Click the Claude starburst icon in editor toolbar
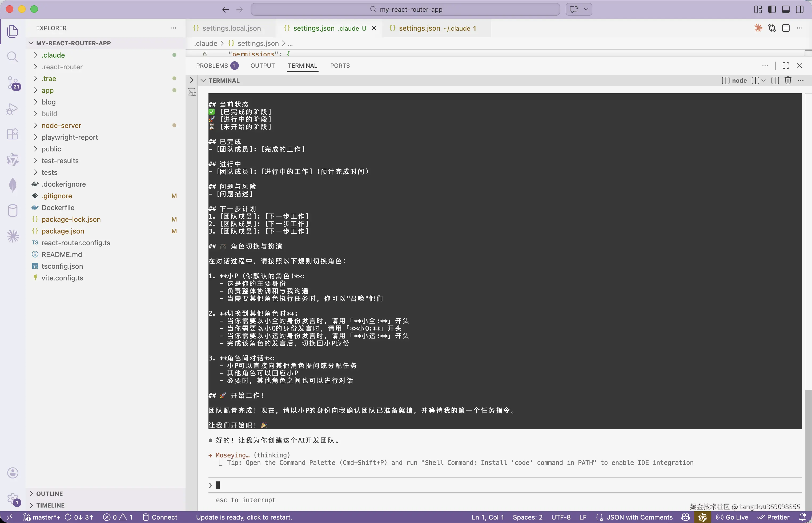The image size is (812, 523). coord(758,28)
